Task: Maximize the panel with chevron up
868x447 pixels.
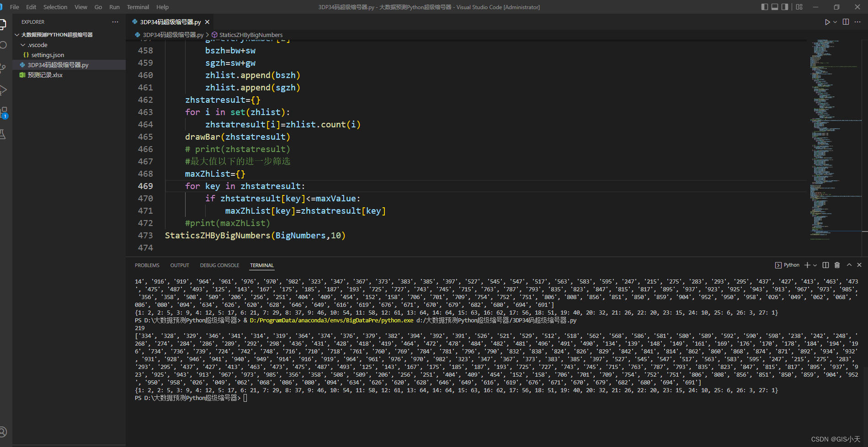Action: pyautogui.click(x=849, y=265)
